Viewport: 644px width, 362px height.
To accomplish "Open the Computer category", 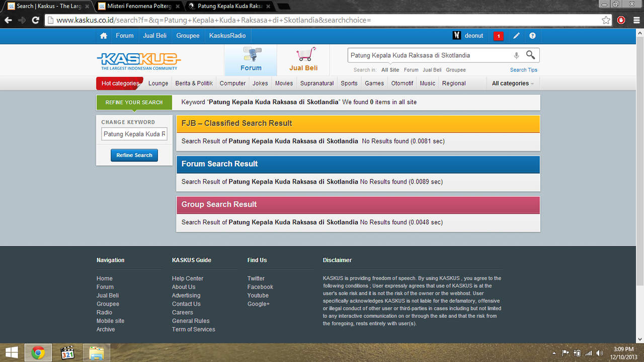I will click(x=232, y=83).
